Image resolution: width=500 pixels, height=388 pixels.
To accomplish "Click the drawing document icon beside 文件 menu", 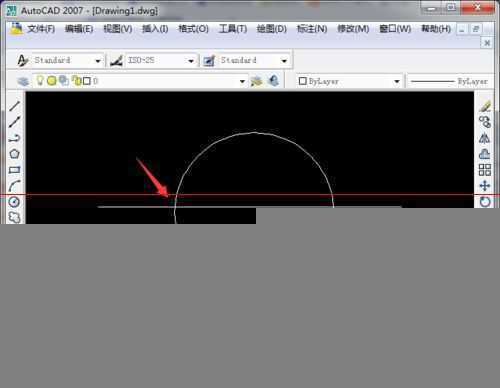I will 16,29.
